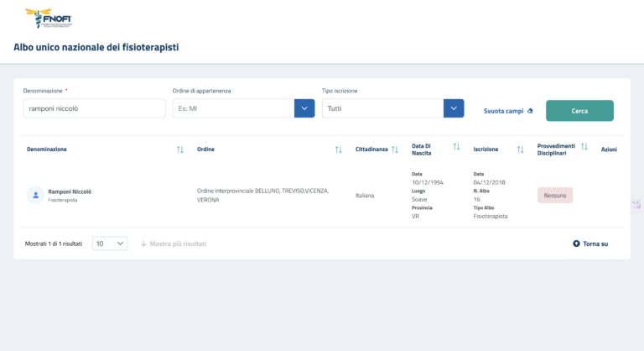
Task: Sort results by Denominazione column
Action: [179, 149]
